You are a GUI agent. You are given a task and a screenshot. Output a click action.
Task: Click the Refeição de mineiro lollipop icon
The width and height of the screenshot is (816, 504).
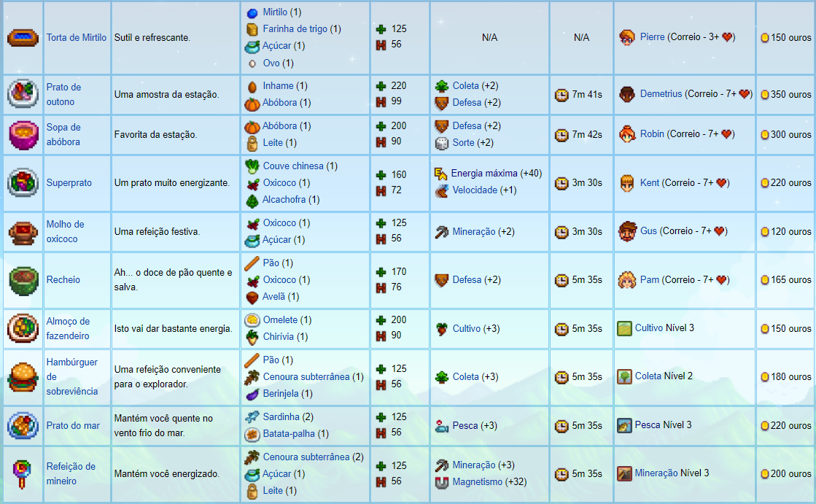point(23,474)
